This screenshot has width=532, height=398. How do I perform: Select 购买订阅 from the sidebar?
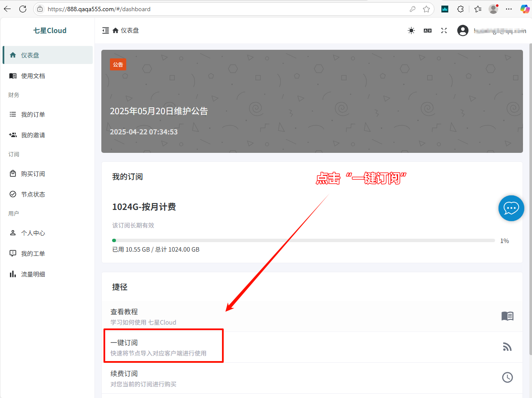click(33, 174)
